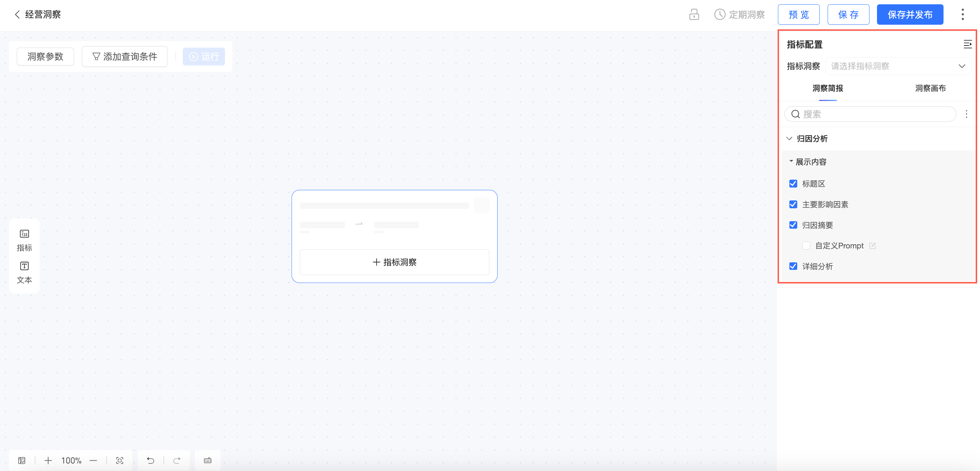Open keyboard shortcuts icon in bottom toolbar

207,460
